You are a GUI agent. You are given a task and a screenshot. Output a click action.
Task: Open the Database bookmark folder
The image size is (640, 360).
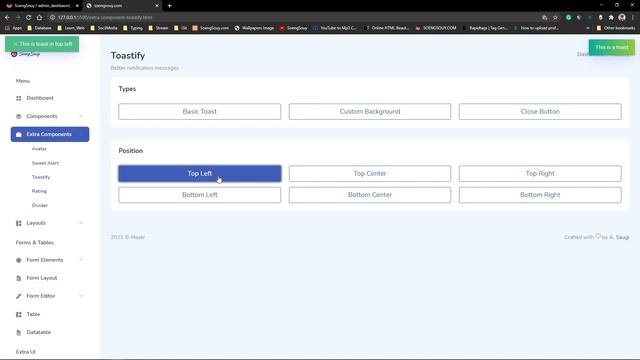39,28
